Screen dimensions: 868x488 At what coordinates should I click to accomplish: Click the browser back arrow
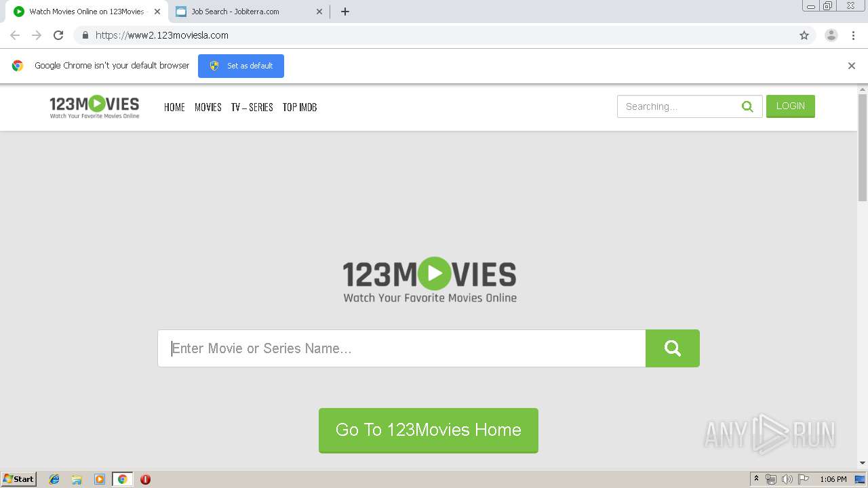(15, 35)
